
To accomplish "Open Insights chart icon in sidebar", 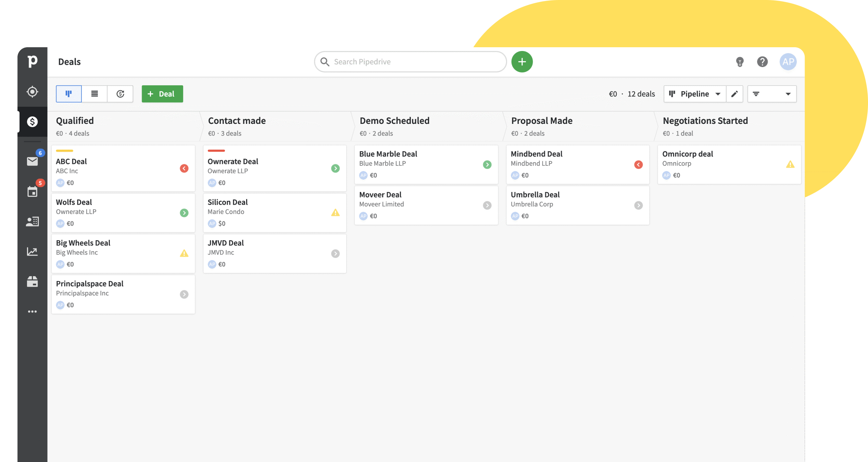I will tap(33, 252).
